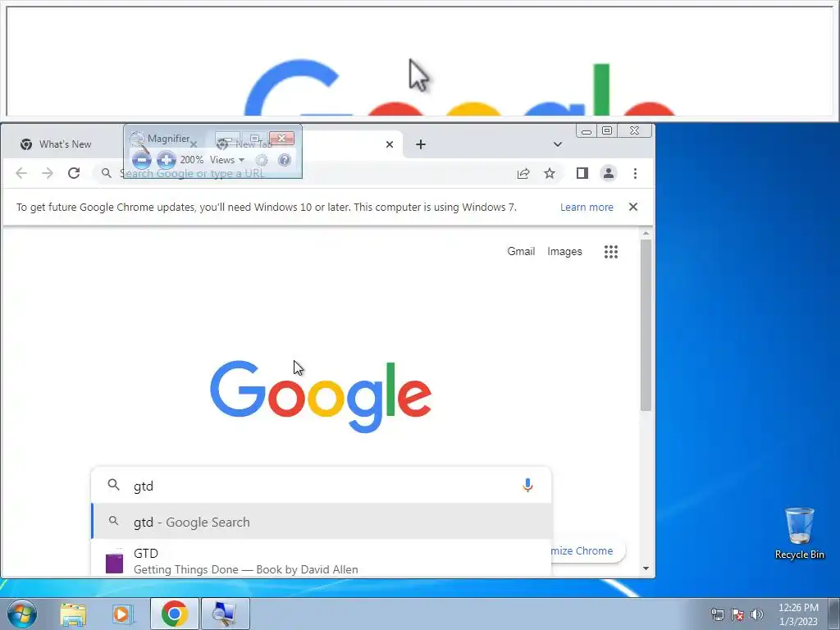Open Recycle Bin on desktop

pos(799,534)
